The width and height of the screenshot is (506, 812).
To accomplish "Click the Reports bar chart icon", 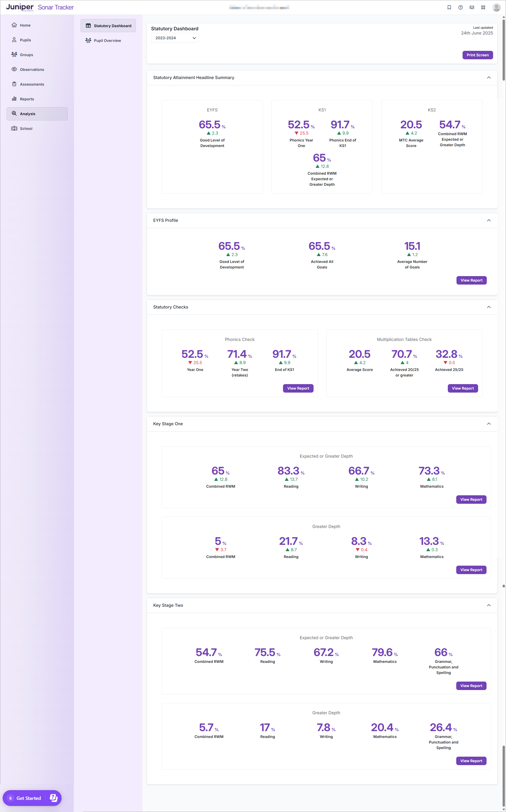I will click(14, 99).
